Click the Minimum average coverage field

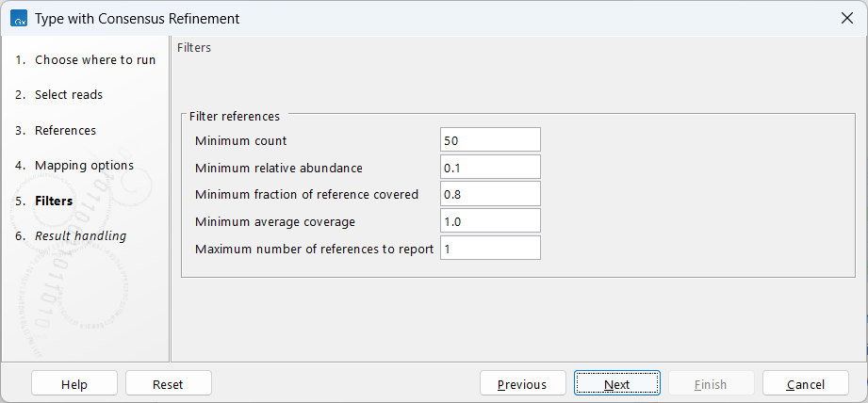tap(490, 221)
